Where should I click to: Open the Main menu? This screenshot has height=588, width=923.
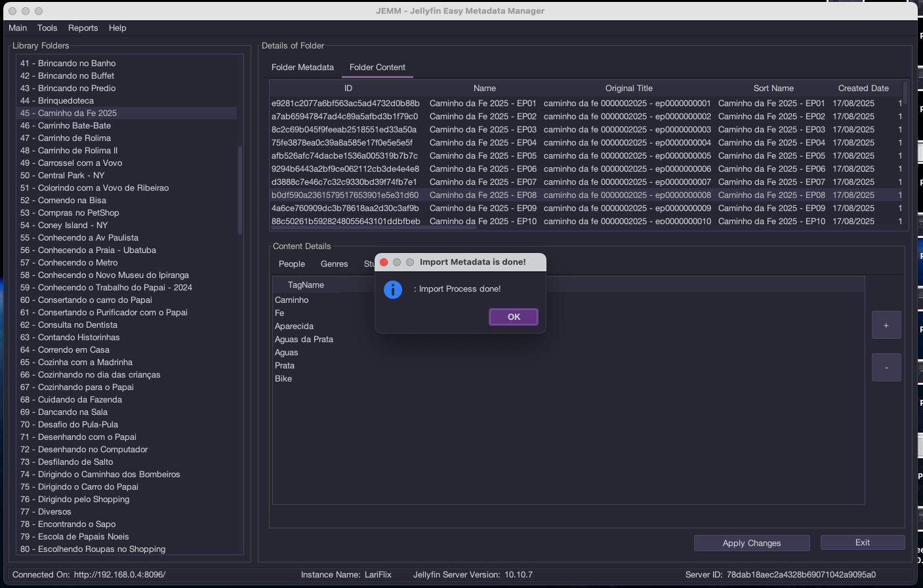tap(18, 28)
